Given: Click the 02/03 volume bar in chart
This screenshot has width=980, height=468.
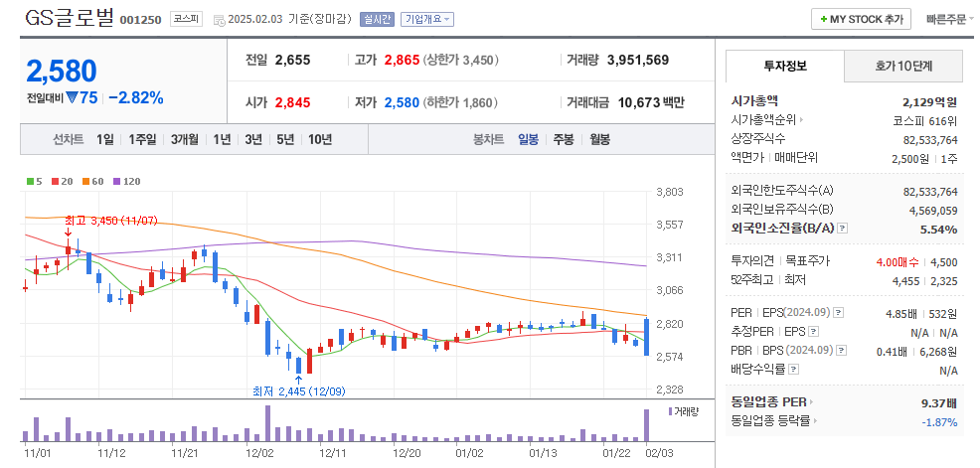Looking at the screenshot, I should 647,425.
